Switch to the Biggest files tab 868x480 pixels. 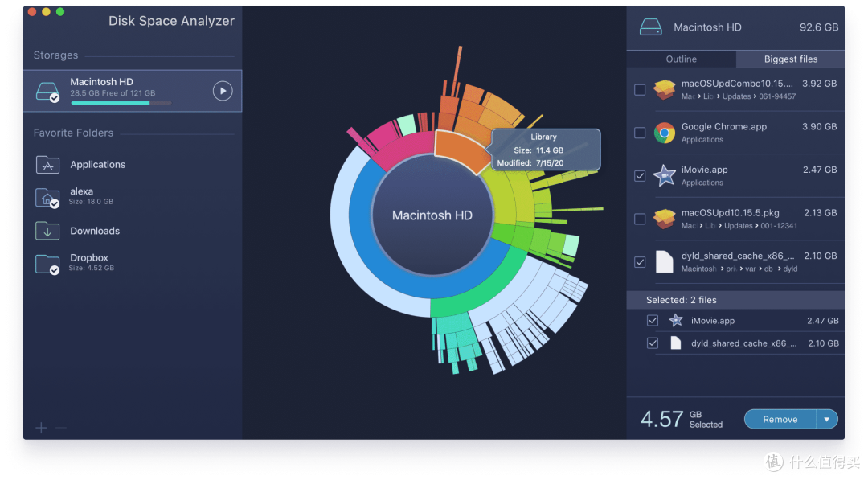point(791,59)
